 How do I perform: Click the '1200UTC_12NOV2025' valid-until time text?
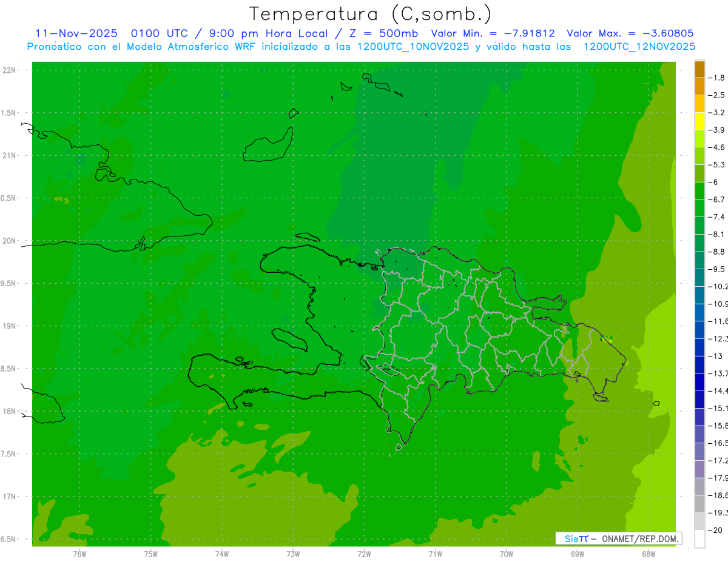tap(639, 47)
